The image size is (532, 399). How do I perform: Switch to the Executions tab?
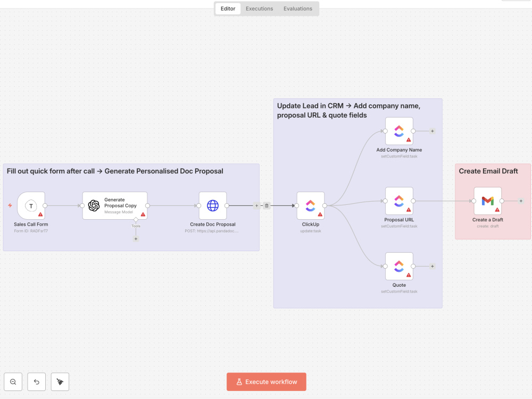coord(259,9)
